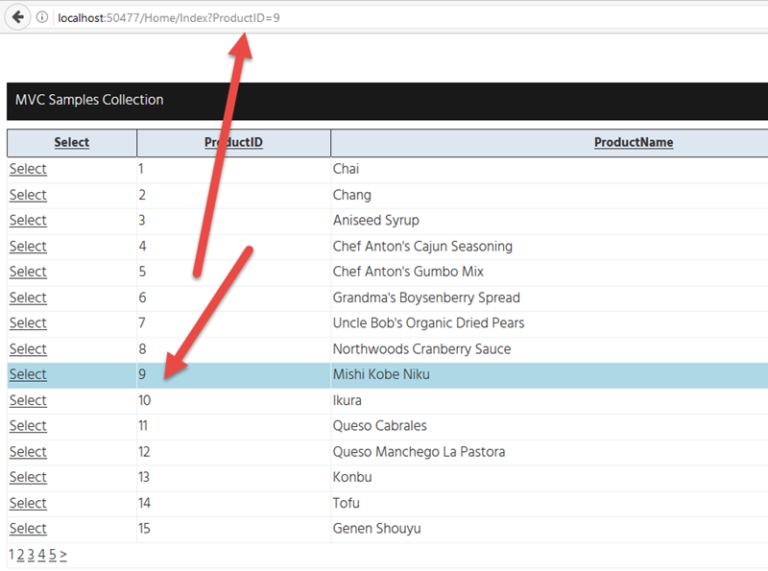Click the MVC Samples Collection header title

coord(89,100)
